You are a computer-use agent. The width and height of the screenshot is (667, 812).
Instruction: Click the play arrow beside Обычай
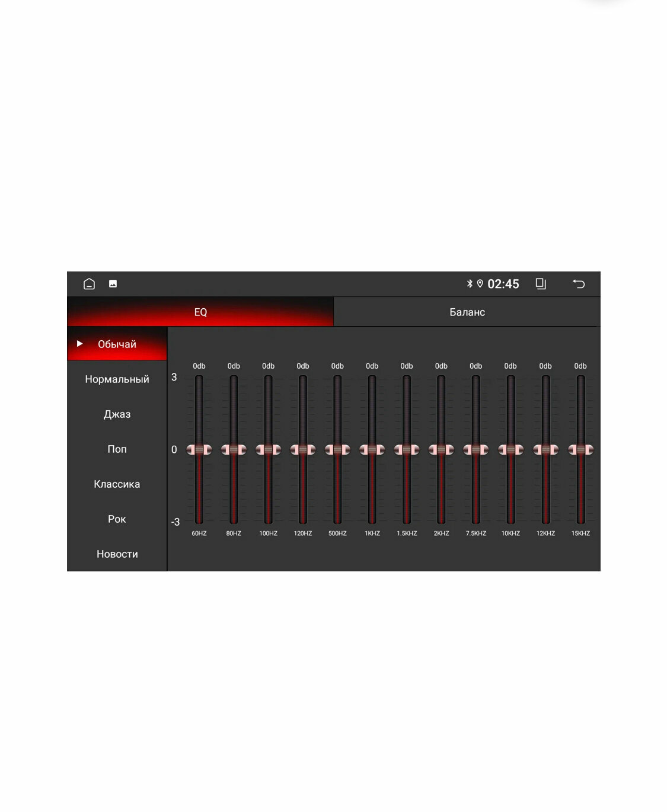[79, 344]
